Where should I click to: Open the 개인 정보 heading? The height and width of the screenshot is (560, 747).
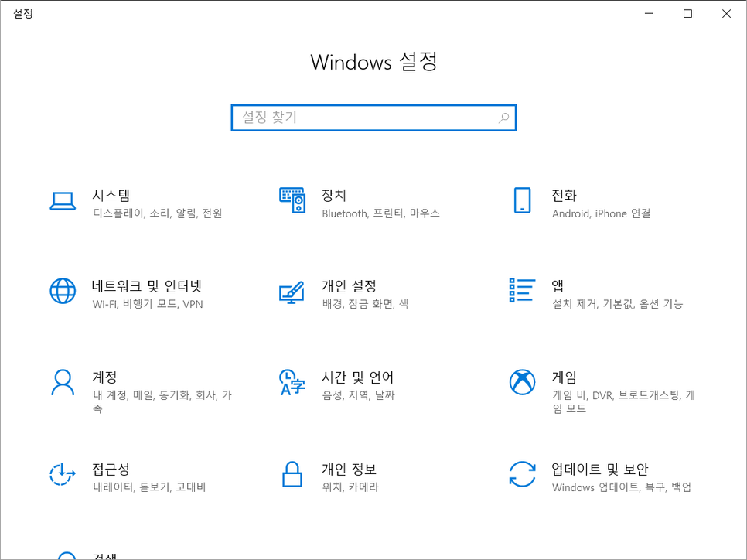pos(350,469)
